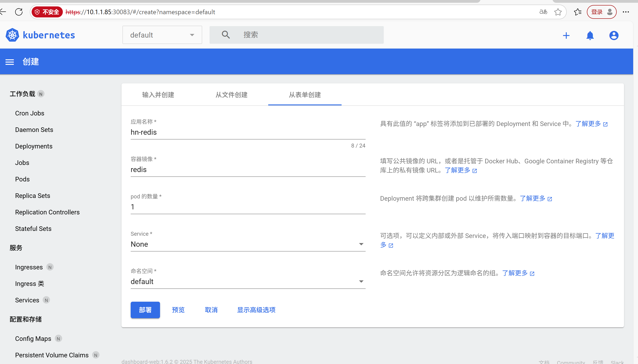Expand the default namespace selector in header
This screenshot has height=364, width=638.
[162, 35]
